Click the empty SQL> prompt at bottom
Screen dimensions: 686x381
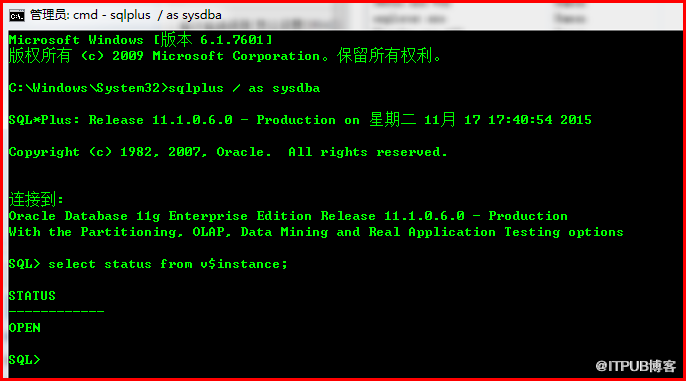point(24,360)
